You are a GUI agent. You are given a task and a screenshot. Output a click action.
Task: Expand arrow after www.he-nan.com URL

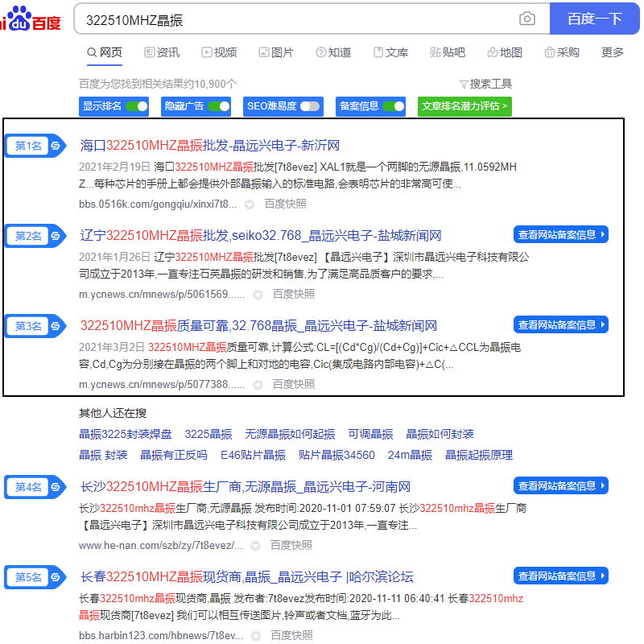[x=255, y=546]
